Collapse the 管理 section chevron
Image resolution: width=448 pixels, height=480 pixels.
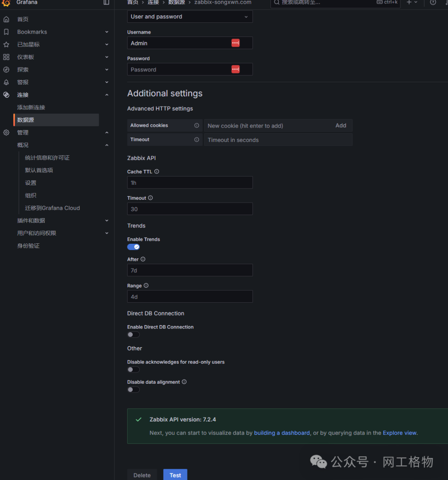pyautogui.click(x=107, y=132)
